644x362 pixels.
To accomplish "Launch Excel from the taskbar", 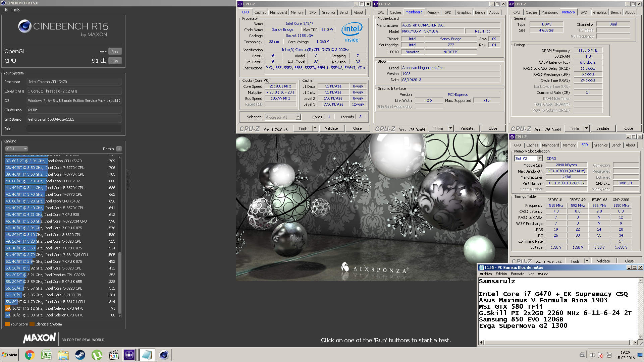I will (x=46, y=355).
